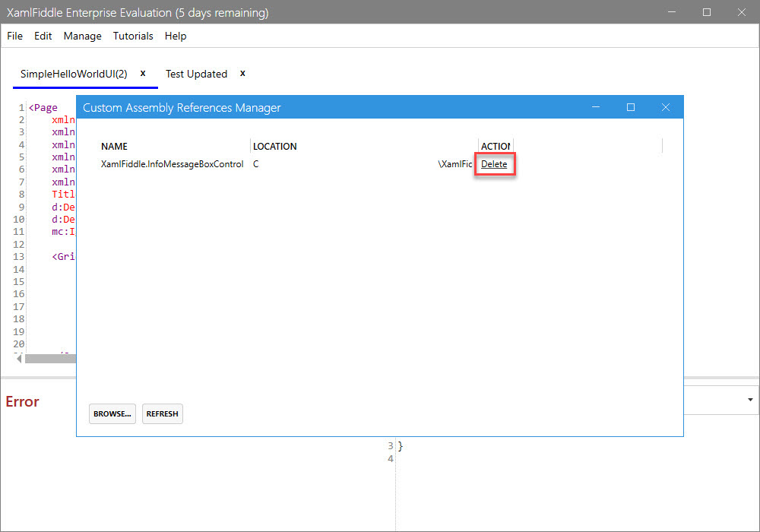Open the Tutorials menu
The width and height of the screenshot is (760, 532).
[133, 36]
